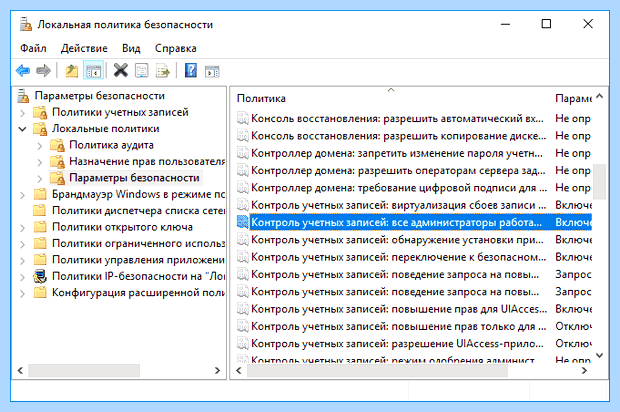Click icon of 'повышение прав для UIAcces...' row
Screen dimensions: 620x412
pos(242,309)
